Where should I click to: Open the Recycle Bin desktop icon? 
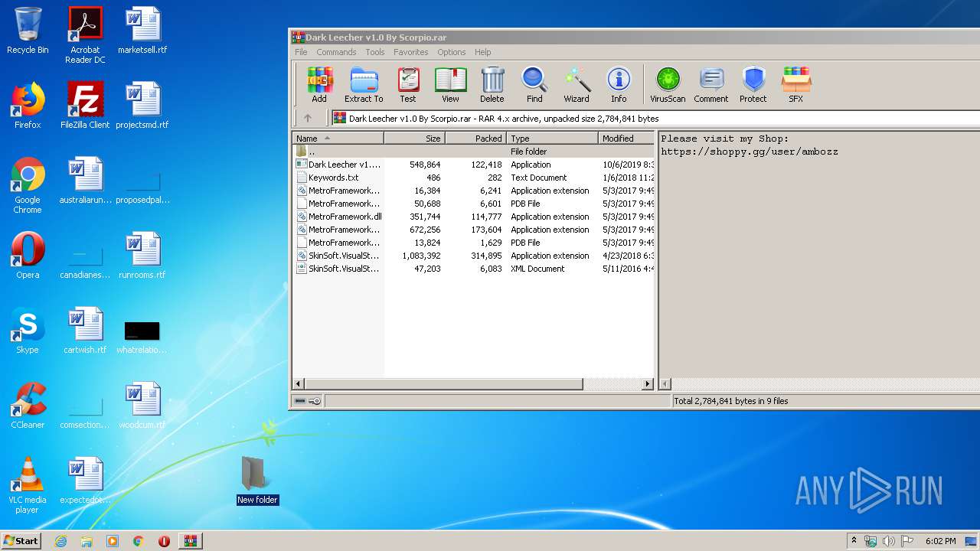28,31
